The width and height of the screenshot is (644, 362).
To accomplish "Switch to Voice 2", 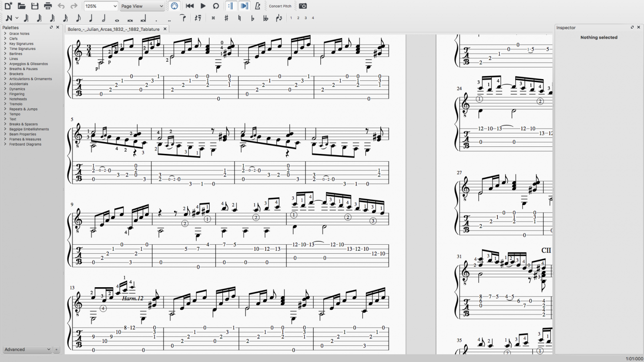I will 299,18.
